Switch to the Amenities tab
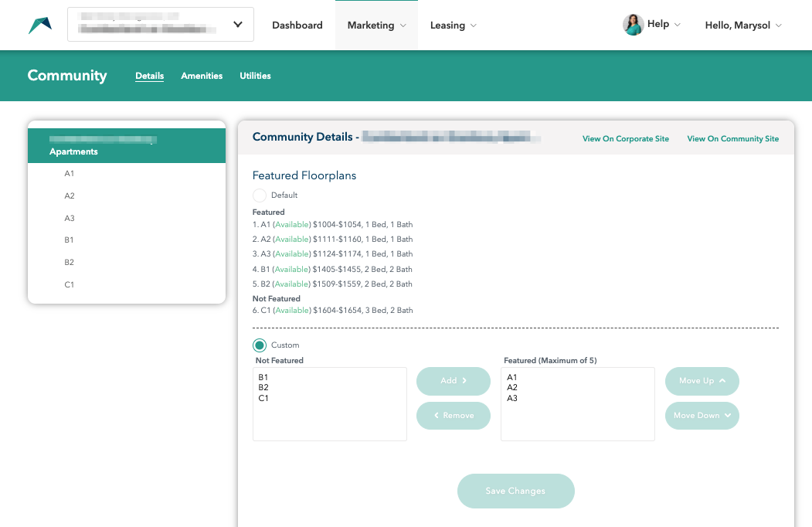The height and width of the screenshot is (527, 812). pos(202,76)
